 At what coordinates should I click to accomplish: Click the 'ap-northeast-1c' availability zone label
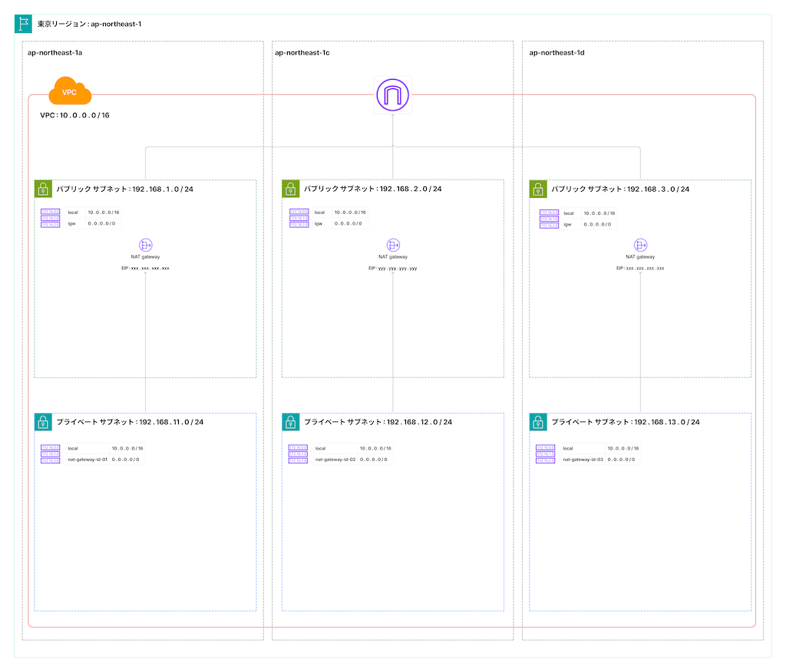tap(302, 53)
